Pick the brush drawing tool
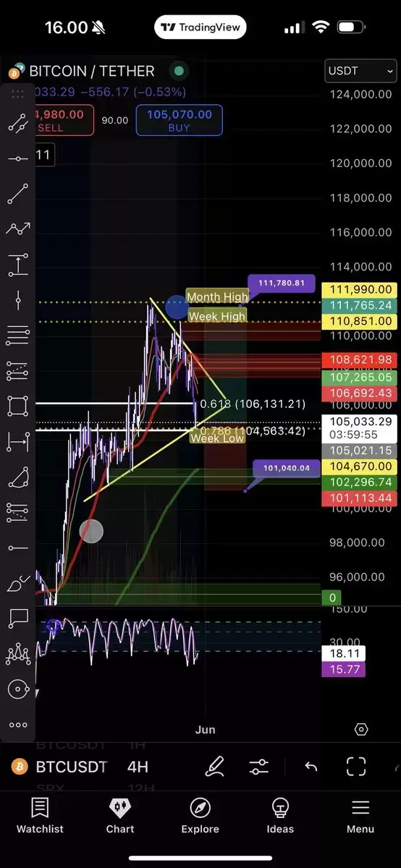Viewport: 401px width, 868px height. tap(17, 582)
